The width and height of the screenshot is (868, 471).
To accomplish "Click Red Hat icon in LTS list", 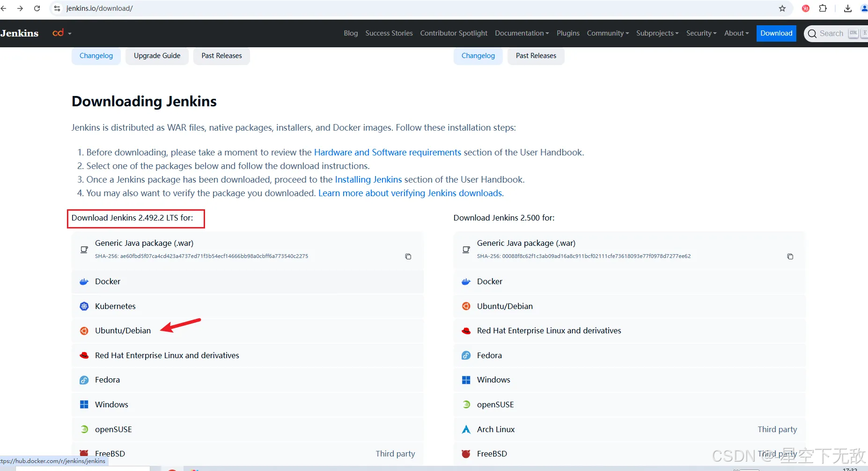I will [84, 355].
